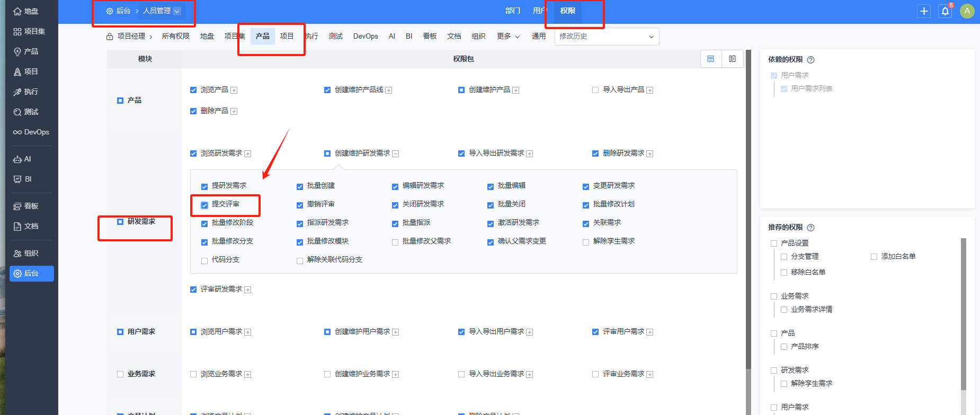Click help icon beside 依赖的权限
980x415 pixels.
810,60
